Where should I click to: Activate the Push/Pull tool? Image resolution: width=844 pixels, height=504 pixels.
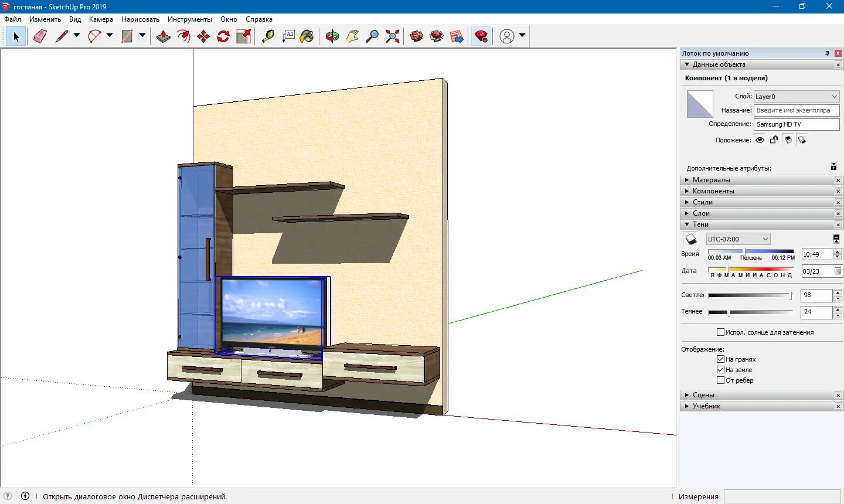tap(164, 36)
